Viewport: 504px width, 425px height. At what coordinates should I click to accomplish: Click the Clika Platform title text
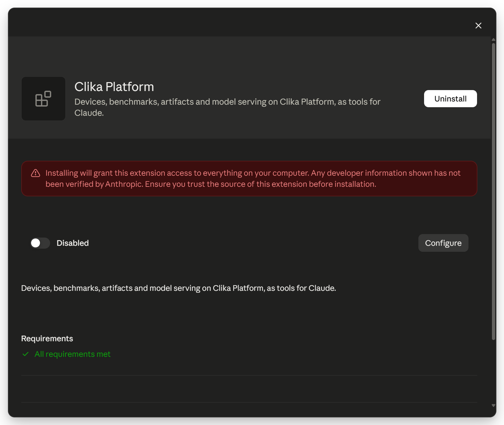(x=114, y=87)
